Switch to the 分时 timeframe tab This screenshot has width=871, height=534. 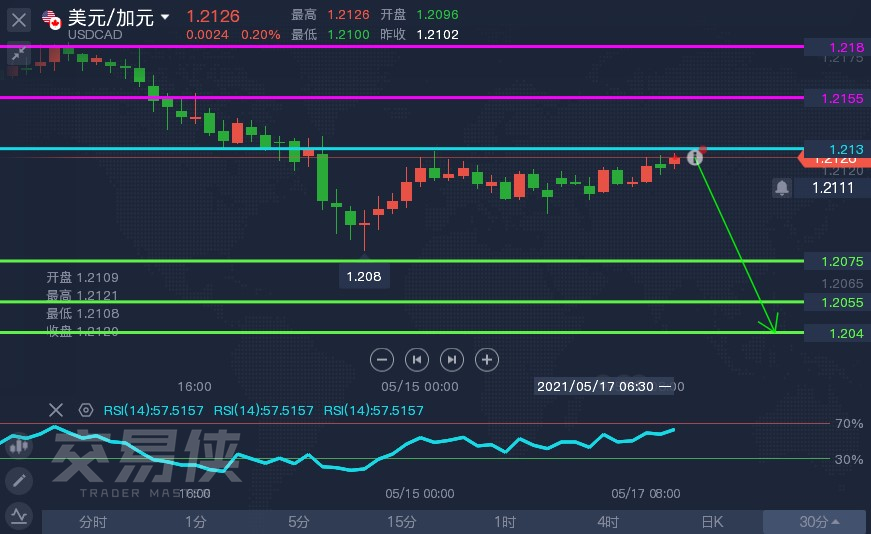coord(93,522)
